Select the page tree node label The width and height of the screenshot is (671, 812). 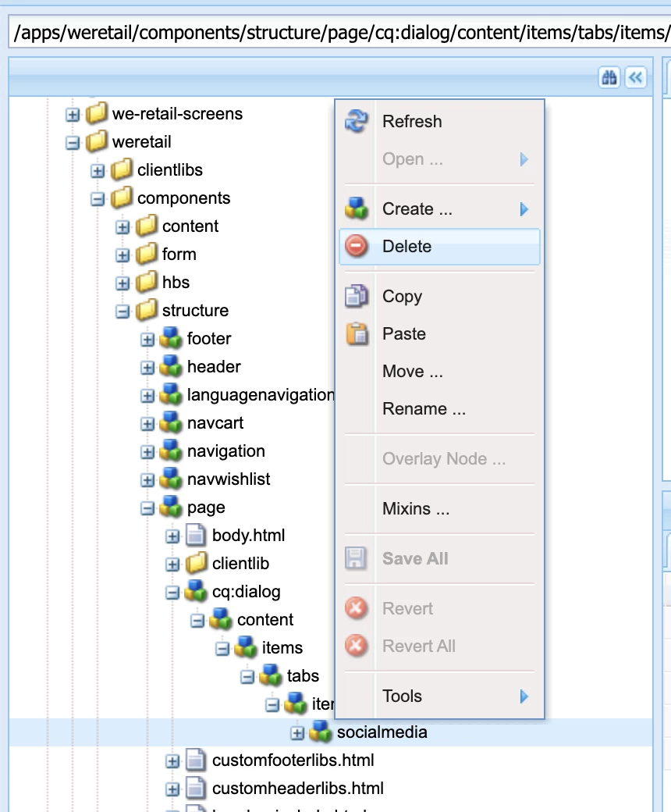(206, 507)
